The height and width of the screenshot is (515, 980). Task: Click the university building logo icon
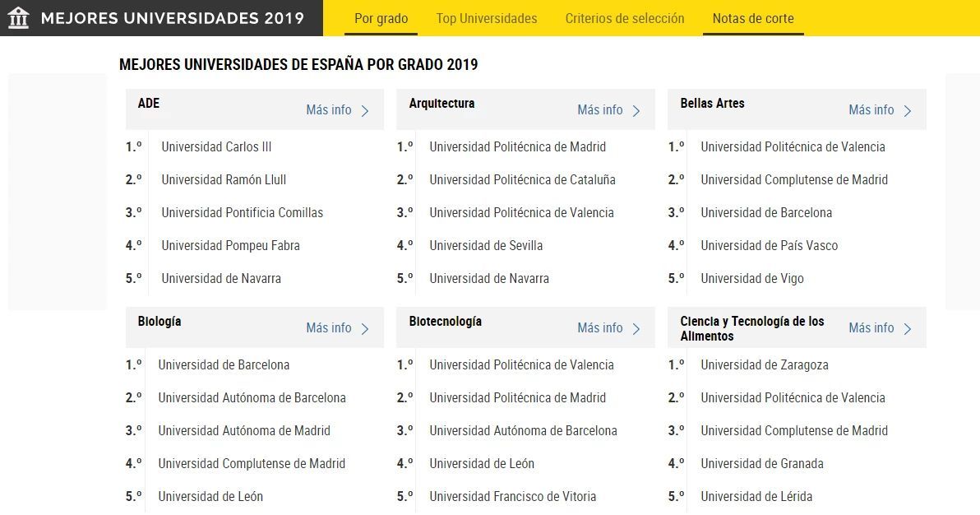(18, 18)
